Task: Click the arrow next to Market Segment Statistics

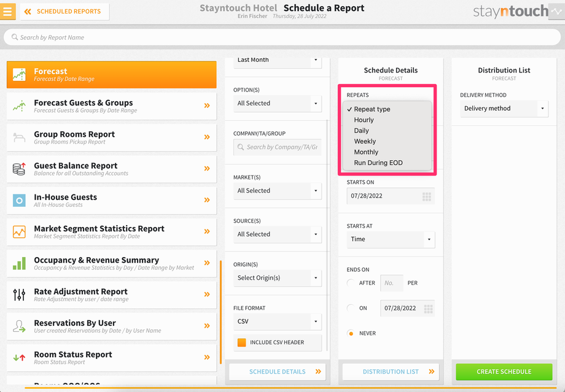Action: pyautogui.click(x=207, y=231)
